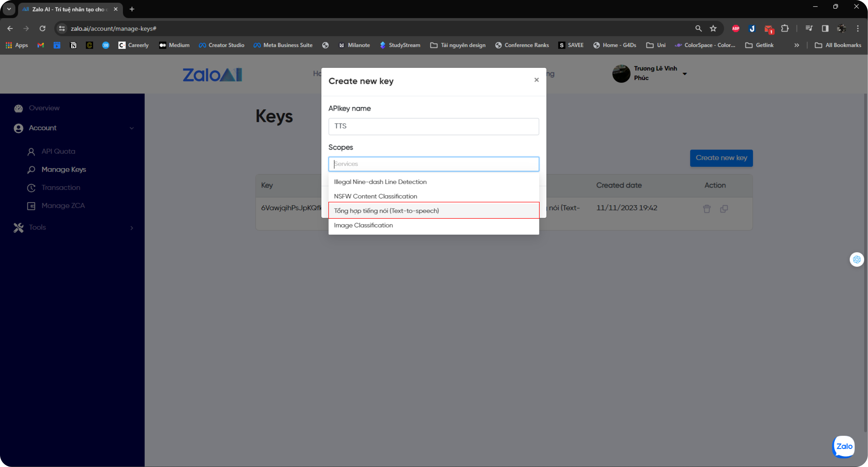868x467 pixels.
Task: Open the Creator Studio bookmark
Action: tap(221, 45)
